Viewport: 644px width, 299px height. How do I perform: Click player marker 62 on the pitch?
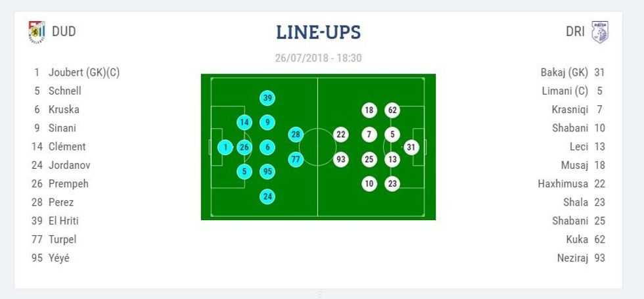(392, 110)
